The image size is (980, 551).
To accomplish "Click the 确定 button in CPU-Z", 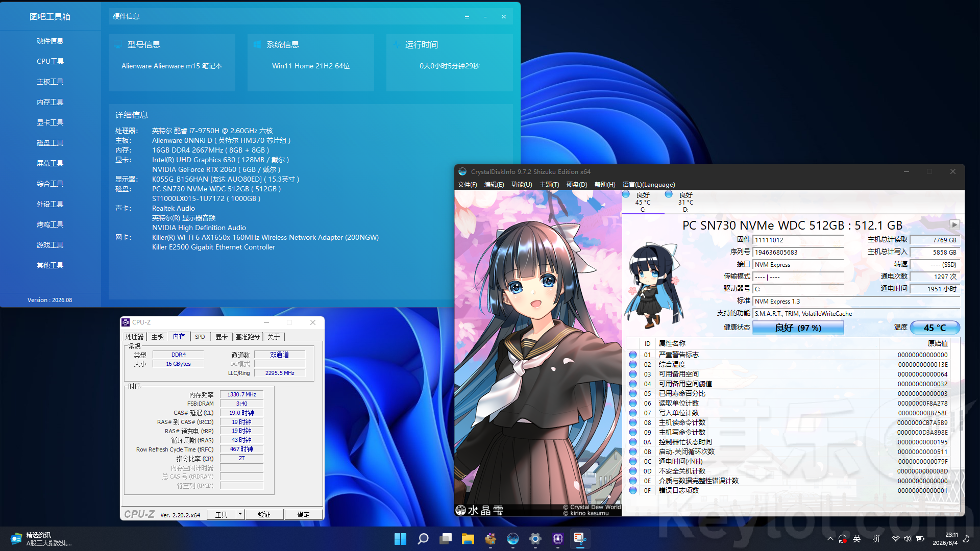I will point(304,514).
